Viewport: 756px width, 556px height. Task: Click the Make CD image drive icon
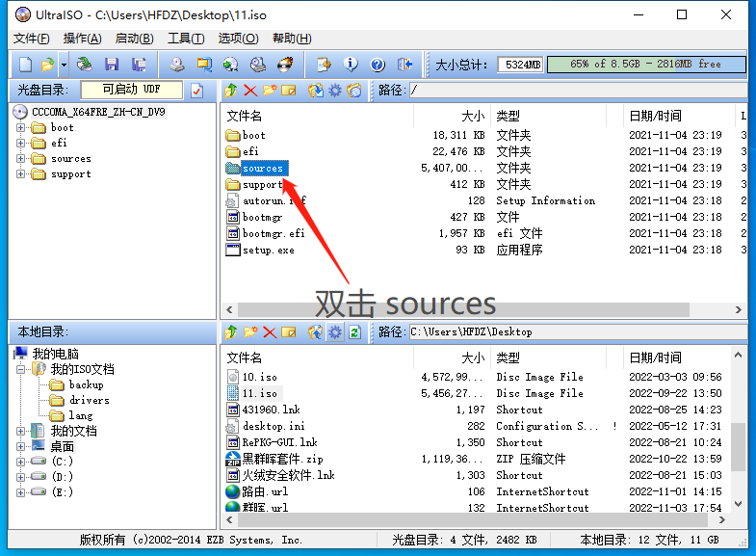[177, 65]
